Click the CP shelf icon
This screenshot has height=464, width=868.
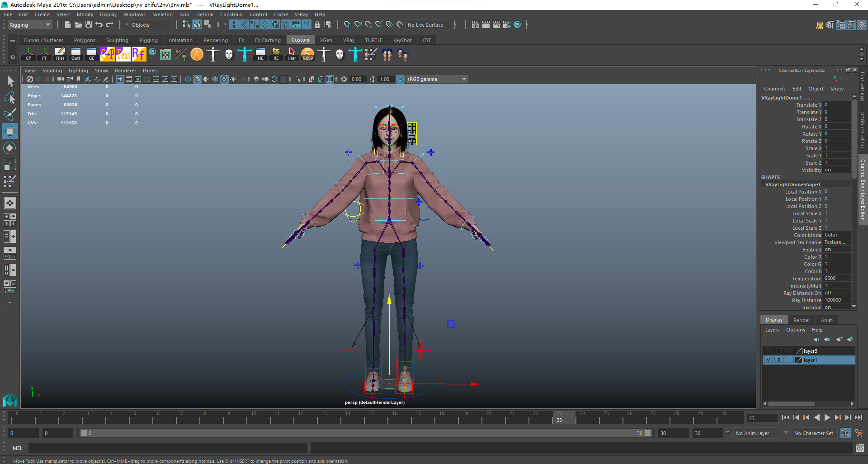coord(28,54)
